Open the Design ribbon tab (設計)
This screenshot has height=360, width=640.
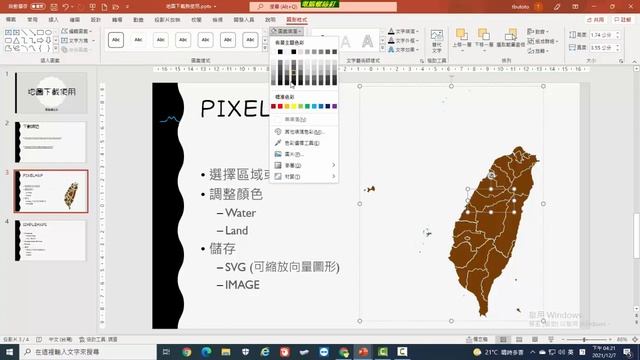(96, 20)
